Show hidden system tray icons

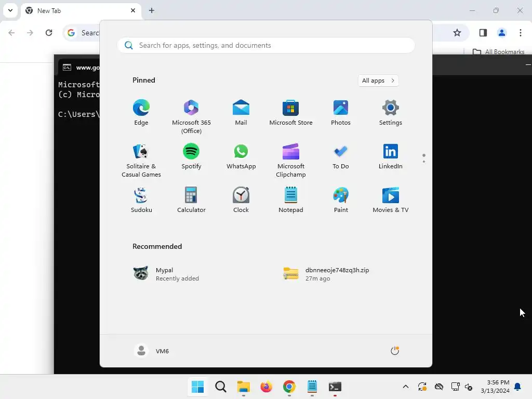(x=405, y=387)
